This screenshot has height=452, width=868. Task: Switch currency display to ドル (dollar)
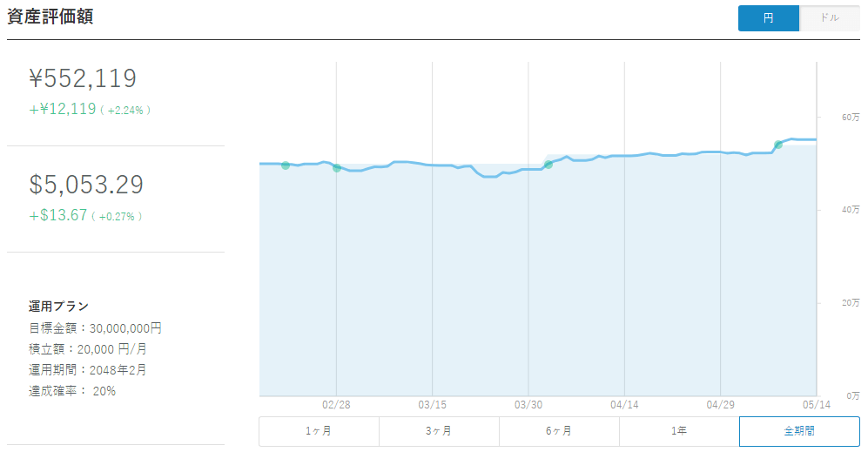[x=829, y=18]
